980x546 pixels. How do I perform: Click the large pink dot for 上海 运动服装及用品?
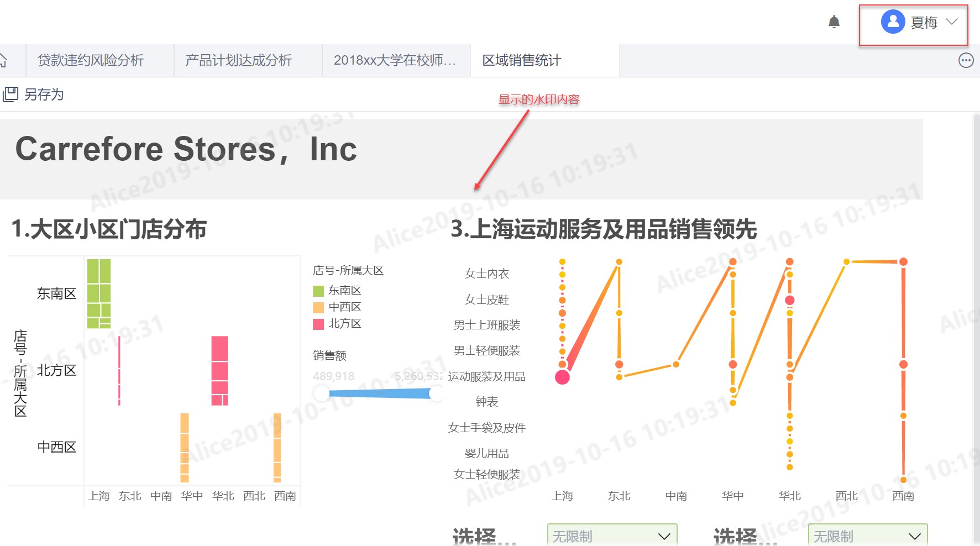[x=562, y=377]
